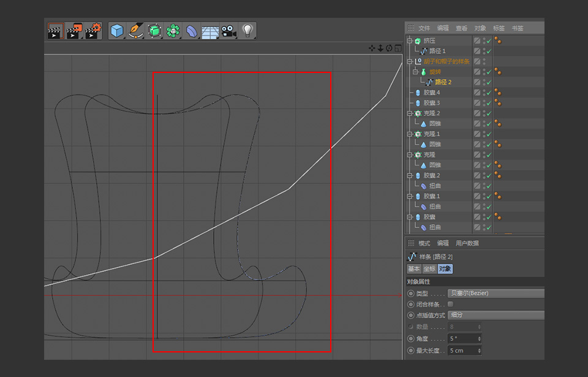Screen dimensions: 588x377
Task: Click the green Array generator icon
Action: click(x=173, y=31)
